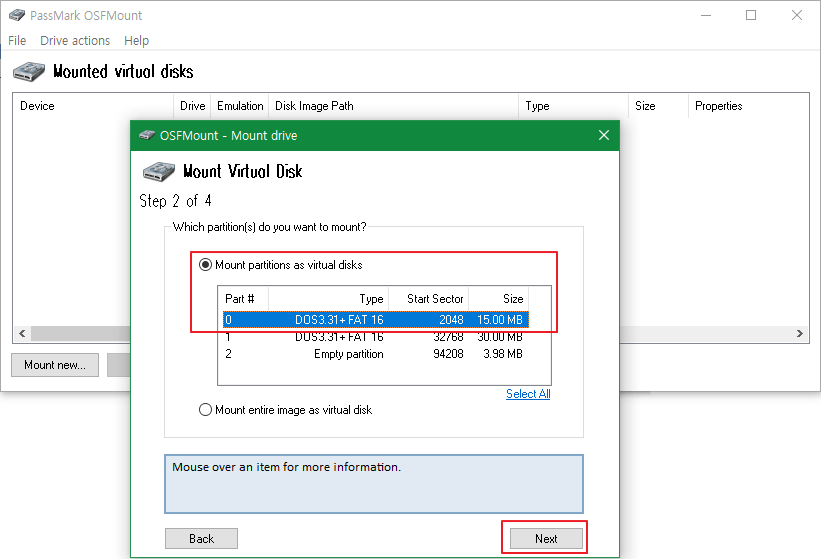Click the Part # column header

click(x=243, y=299)
